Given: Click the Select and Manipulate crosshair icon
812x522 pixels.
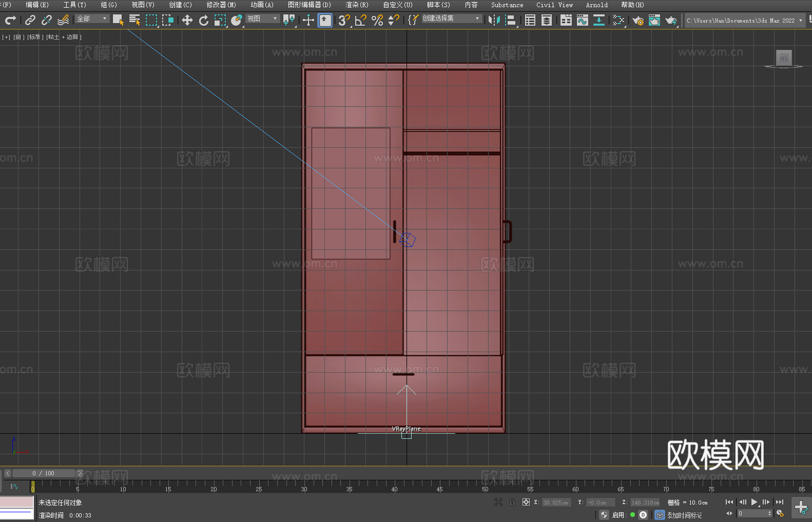Looking at the screenshot, I should click(308, 20).
